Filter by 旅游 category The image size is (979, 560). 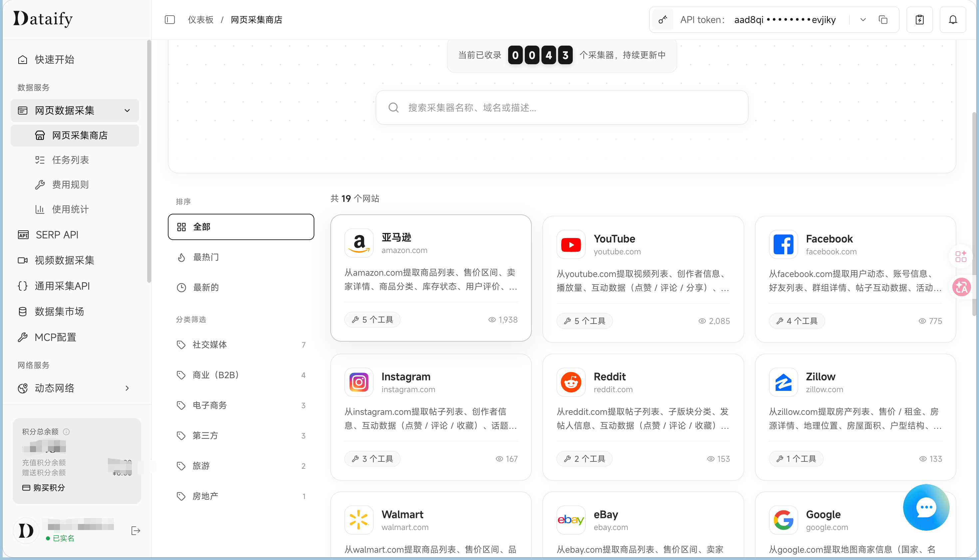(241, 466)
